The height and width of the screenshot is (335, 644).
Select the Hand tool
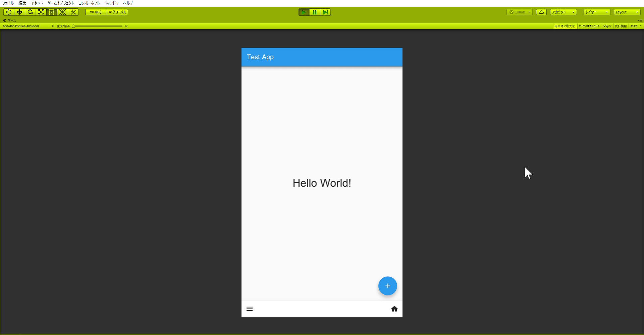9,12
